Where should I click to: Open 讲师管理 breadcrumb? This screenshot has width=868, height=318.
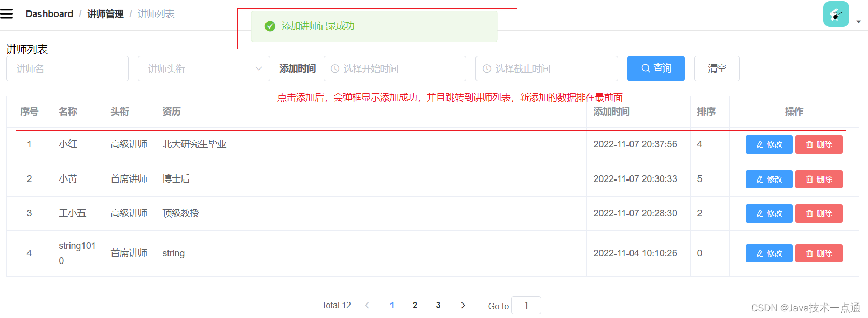click(x=105, y=14)
